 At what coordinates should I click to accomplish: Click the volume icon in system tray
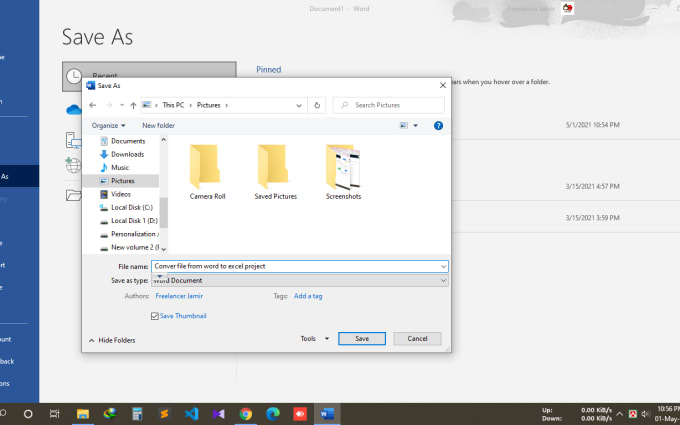tap(645, 414)
